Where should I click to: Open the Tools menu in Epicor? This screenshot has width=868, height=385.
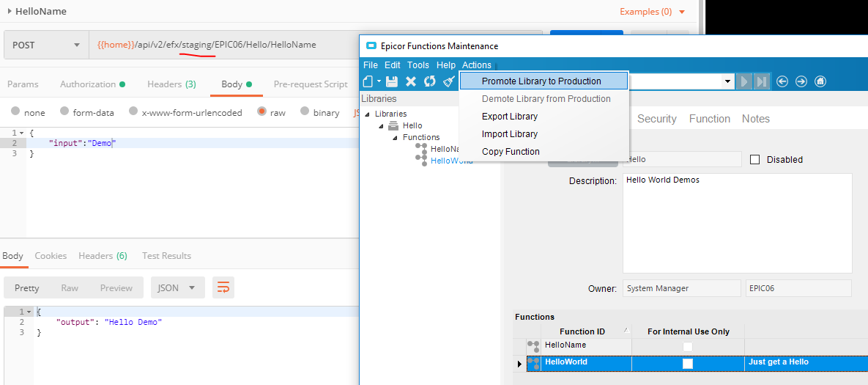418,65
